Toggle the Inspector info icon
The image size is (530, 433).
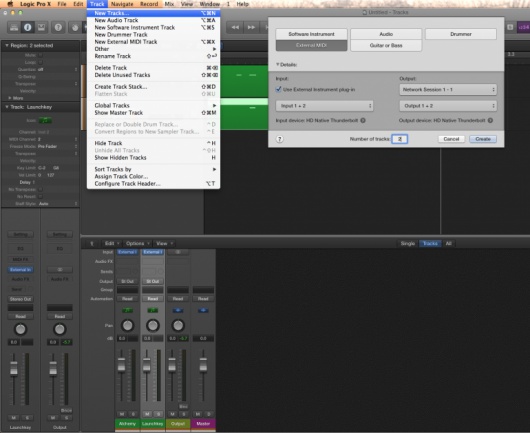coord(28,27)
